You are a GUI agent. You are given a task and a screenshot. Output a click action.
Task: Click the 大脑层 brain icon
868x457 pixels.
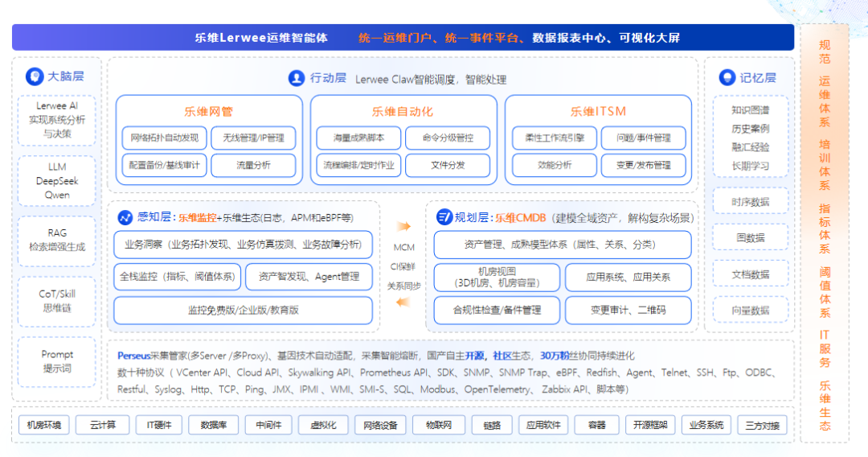[x=35, y=76]
